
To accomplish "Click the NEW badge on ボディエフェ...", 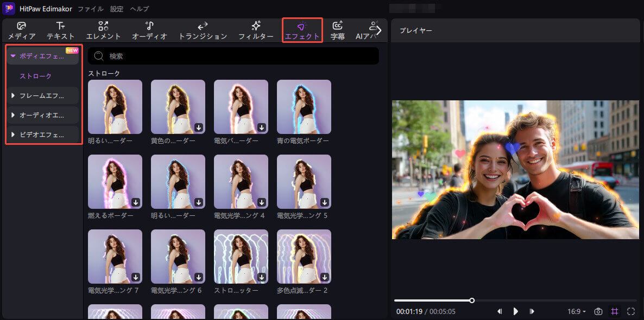I will pyautogui.click(x=72, y=50).
